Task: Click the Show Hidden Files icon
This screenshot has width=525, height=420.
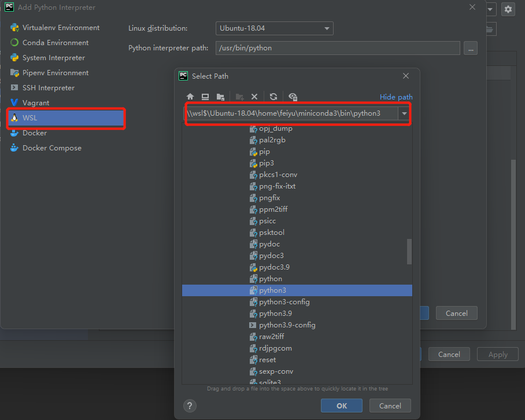Action: [x=293, y=97]
